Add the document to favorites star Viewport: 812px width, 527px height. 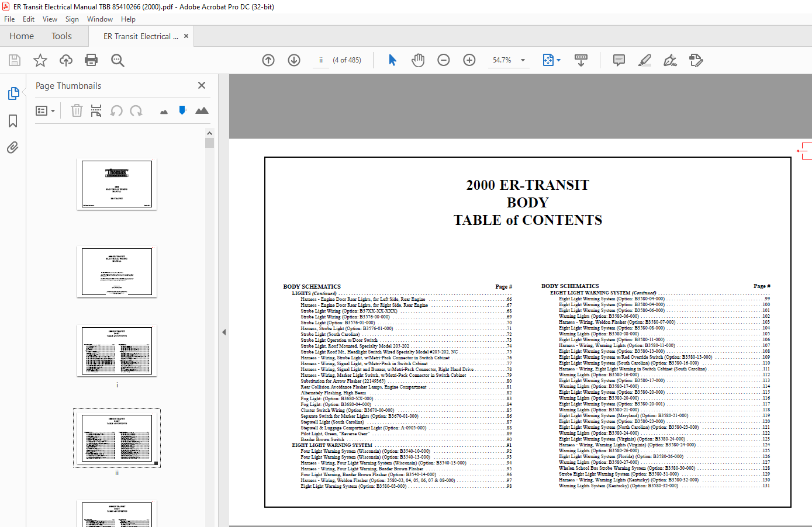pos(40,60)
